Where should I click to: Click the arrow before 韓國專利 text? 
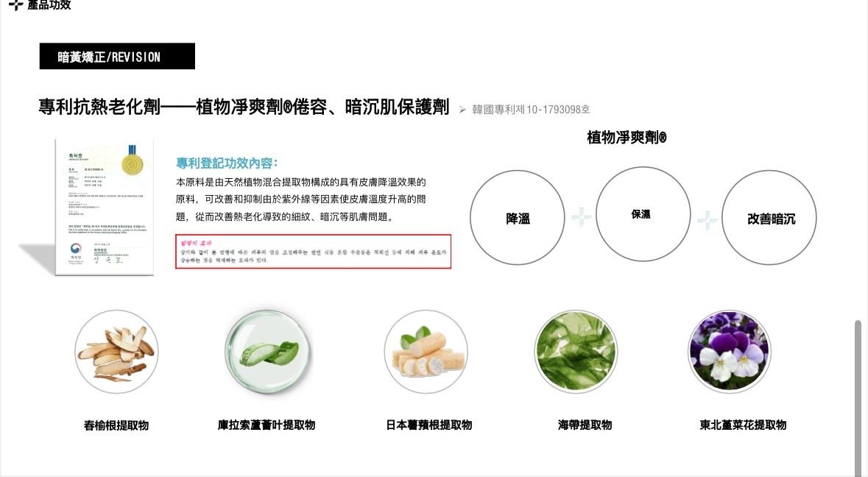click(462, 110)
